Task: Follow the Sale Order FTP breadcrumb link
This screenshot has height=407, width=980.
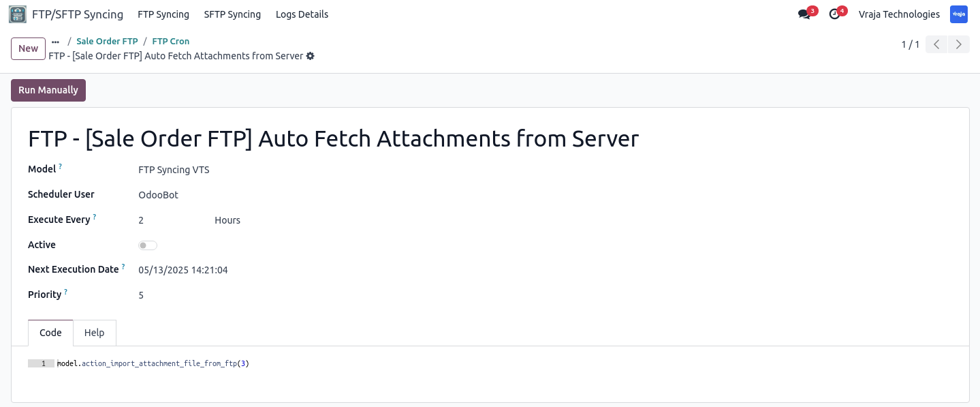Action: click(x=107, y=42)
